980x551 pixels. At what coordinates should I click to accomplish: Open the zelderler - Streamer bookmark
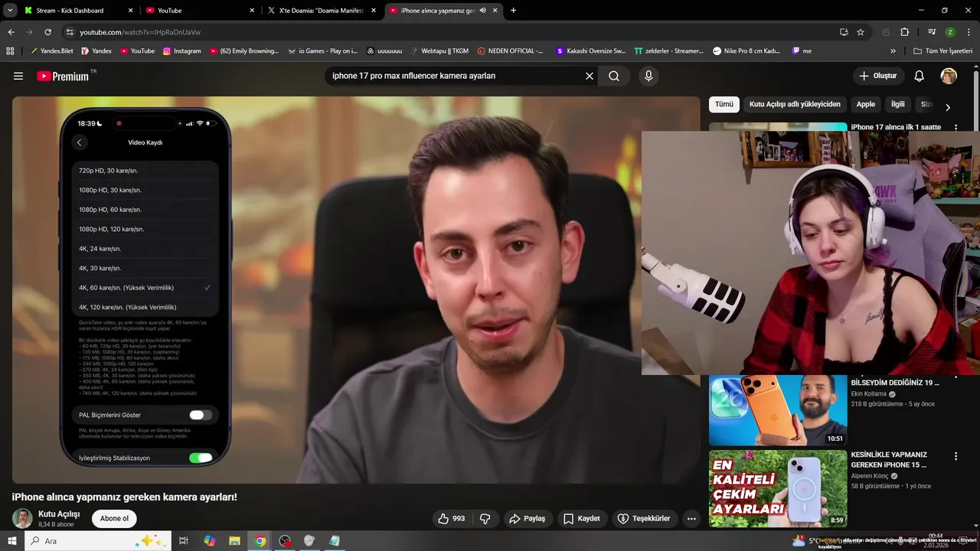(668, 51)
